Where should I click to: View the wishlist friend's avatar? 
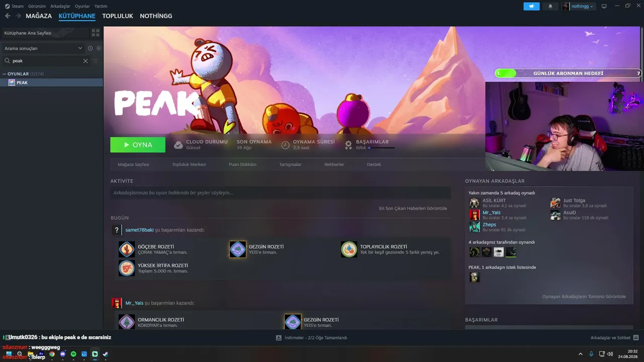(474, 277)
